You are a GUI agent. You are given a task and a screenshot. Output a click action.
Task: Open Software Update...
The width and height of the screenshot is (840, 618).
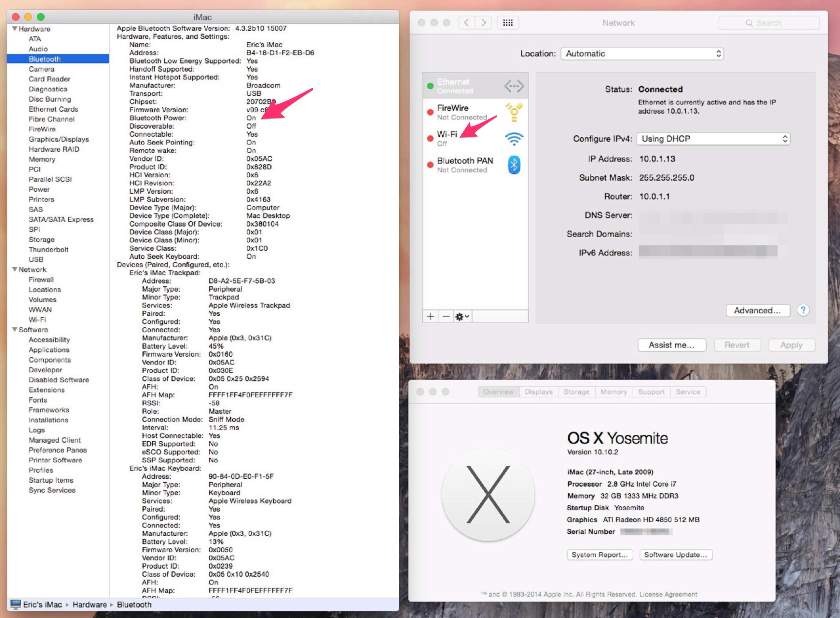(x=676, y=555)
